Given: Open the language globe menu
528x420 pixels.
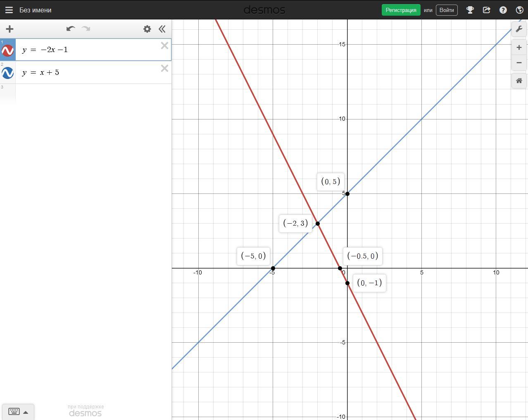Looking at the screenshot, I should [x=520, y=10].
